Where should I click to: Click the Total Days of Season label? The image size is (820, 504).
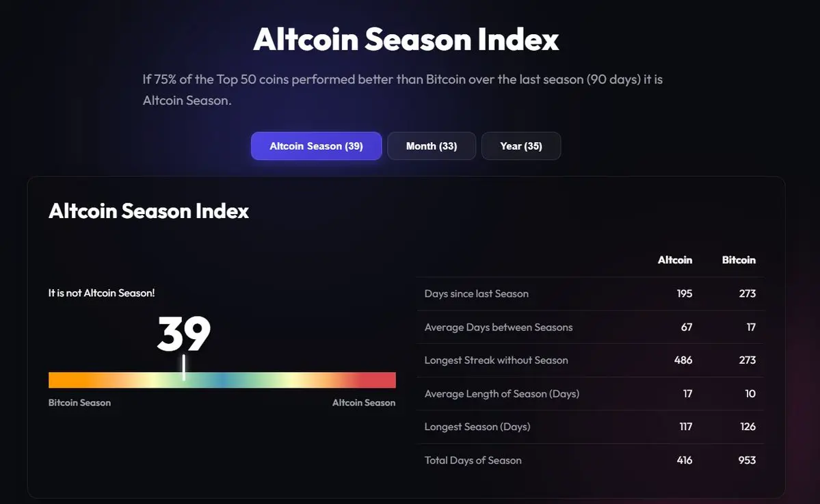tap(473, 460)
